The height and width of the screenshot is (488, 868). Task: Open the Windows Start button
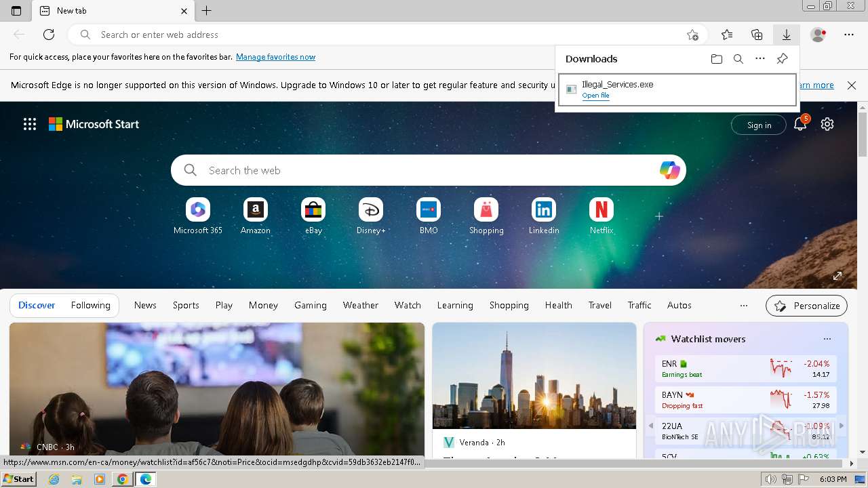(19, 479)
